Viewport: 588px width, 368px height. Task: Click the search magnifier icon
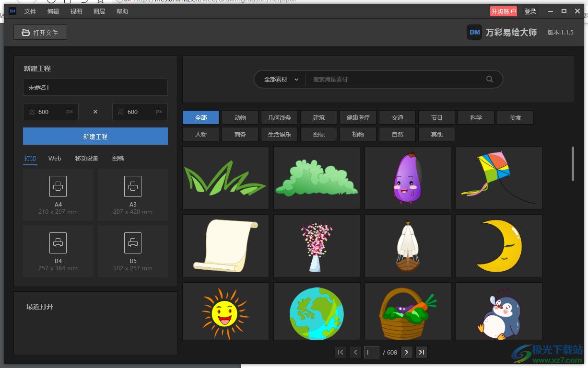pyautogui.click(x=489, y=80)
